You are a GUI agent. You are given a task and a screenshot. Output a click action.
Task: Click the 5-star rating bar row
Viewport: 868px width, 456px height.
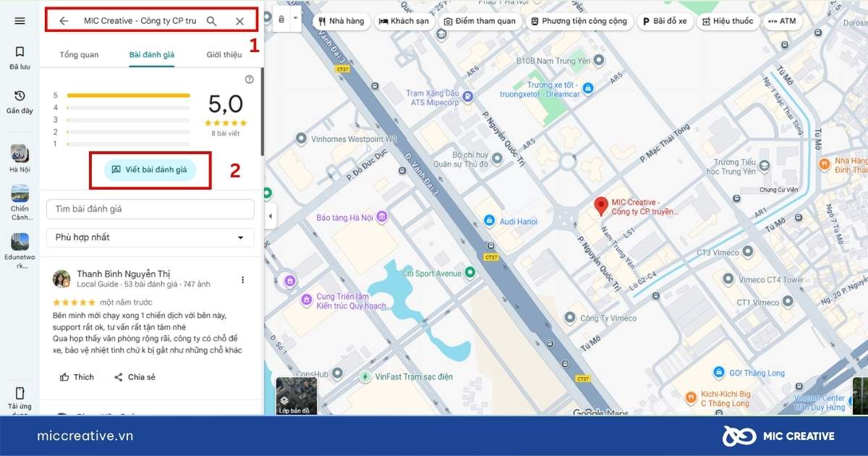pos(122,95)
